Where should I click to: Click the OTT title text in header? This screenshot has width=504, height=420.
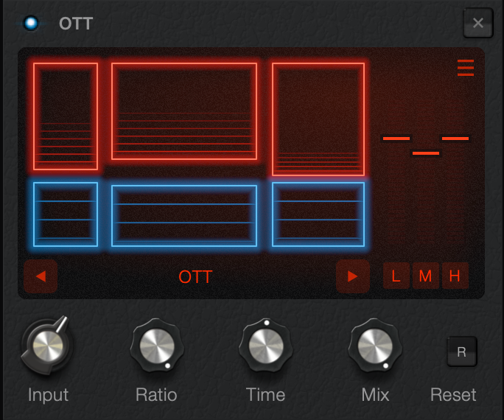click(x=76, y=24)
